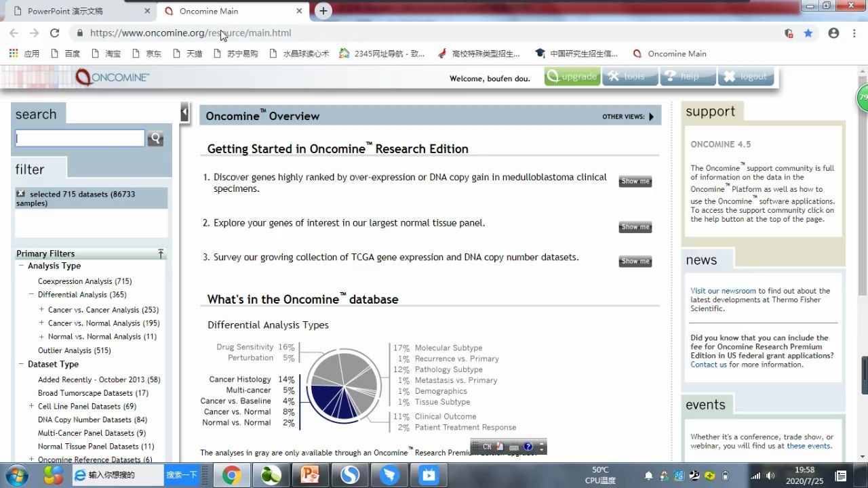This screenshot has height=488, width=868.
Task: Click the search magnifier button
Action: tap(155, 138)
